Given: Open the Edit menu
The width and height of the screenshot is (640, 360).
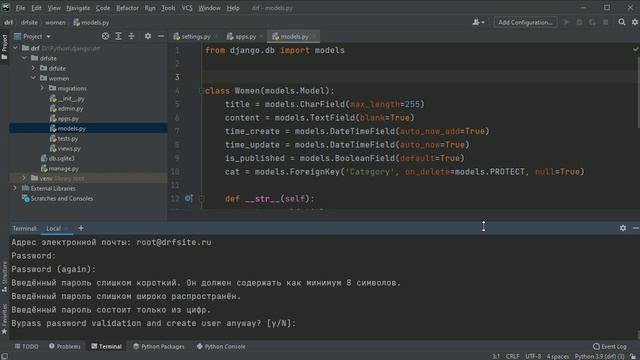Looking at the screenshot, I should coord(36,8).
